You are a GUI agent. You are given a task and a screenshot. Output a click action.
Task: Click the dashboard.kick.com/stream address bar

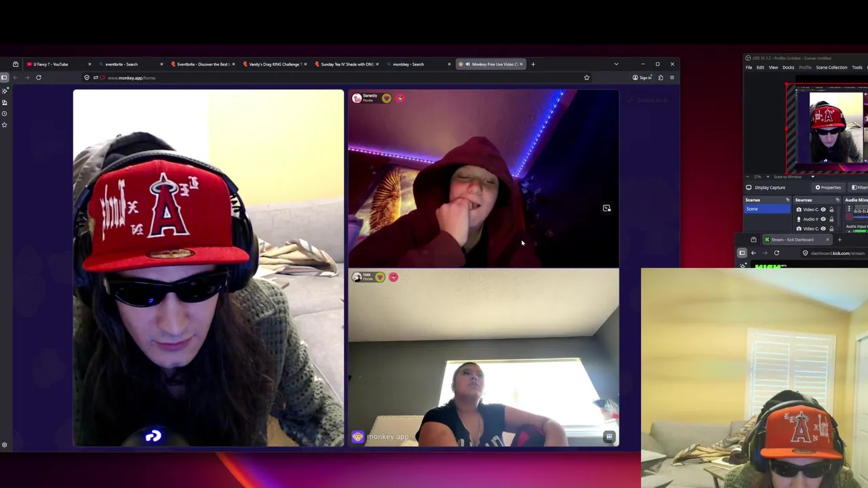833,253
